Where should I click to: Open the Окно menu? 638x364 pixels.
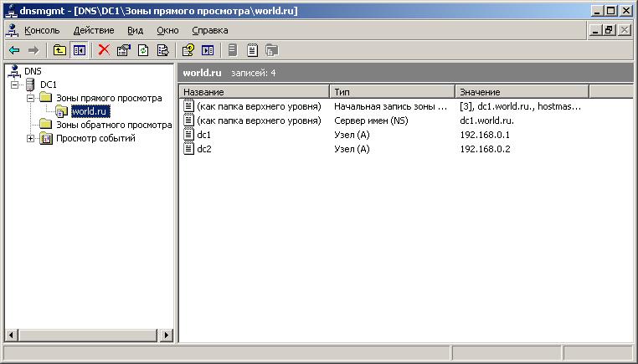167,30
